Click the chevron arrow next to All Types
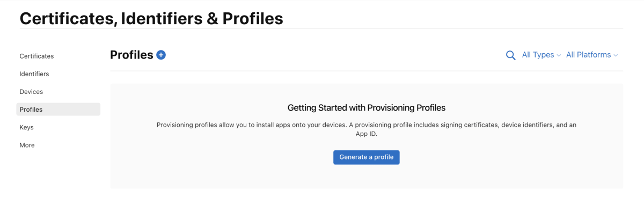 pos(559,55)
